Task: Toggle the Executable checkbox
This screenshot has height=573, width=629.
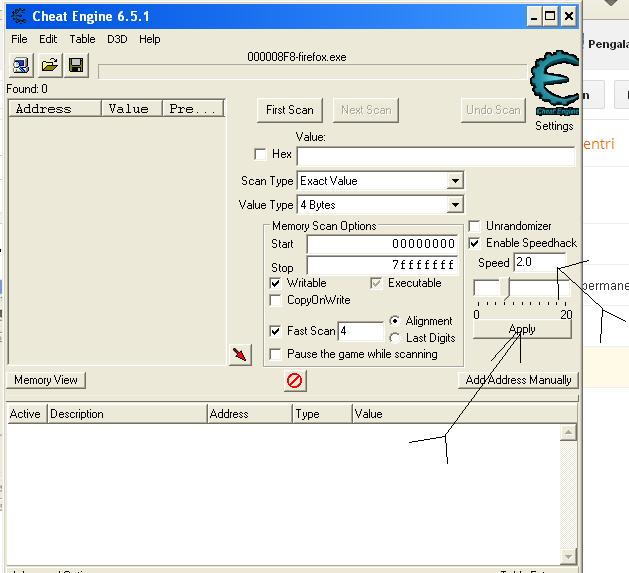Action: coord(376,283)
